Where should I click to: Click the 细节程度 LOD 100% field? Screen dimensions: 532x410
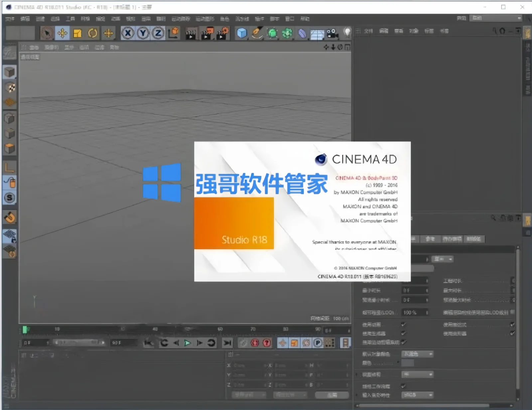(415, 313)
